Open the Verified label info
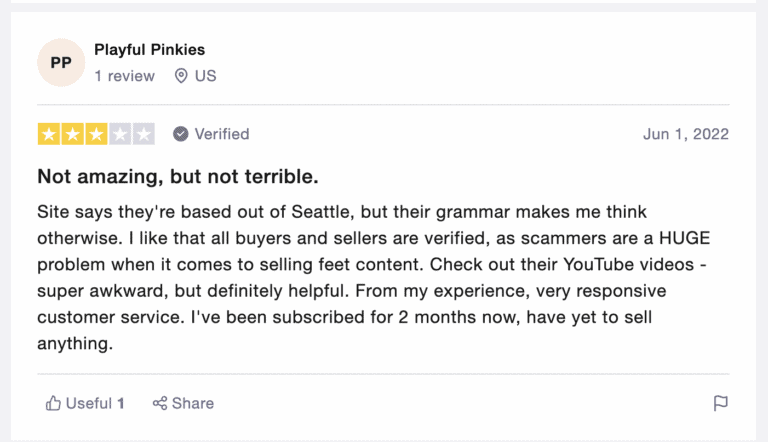Viewport: 768px width, 442px height. (x=222, y=134)
